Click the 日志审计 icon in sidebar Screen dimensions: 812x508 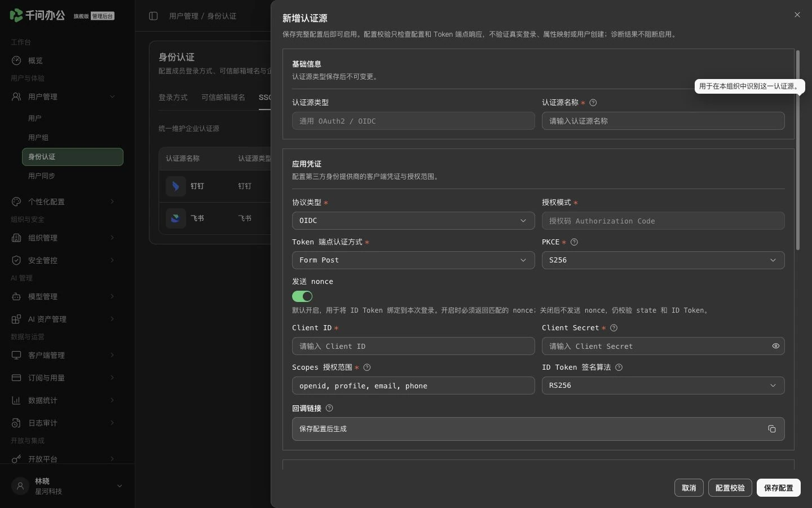click(x=16, y=423)
